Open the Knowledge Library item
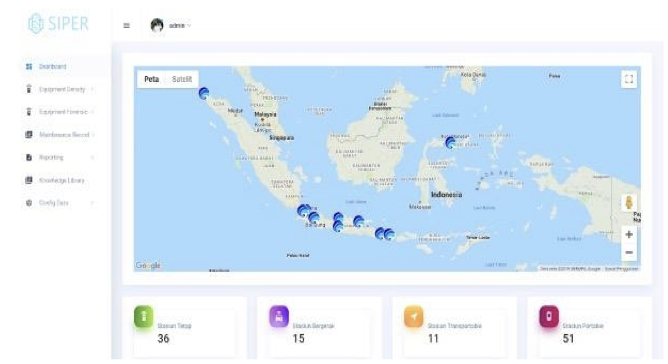Image resolution: width=668 pixels, height=364 pixels. [62, 180]
